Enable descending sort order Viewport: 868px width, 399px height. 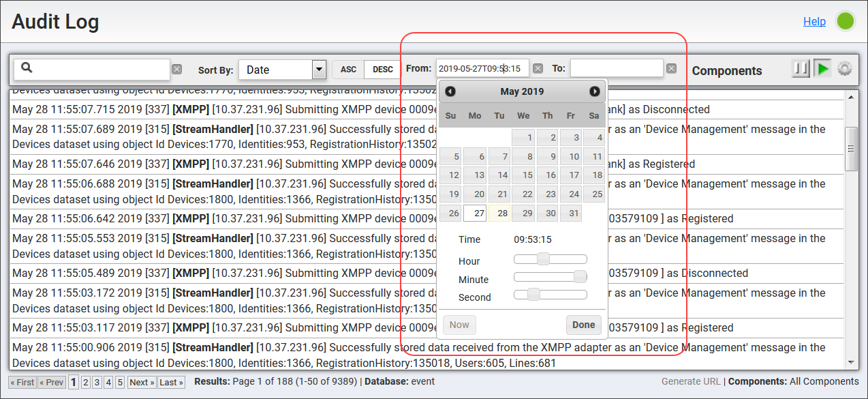(x=382, y=69)
